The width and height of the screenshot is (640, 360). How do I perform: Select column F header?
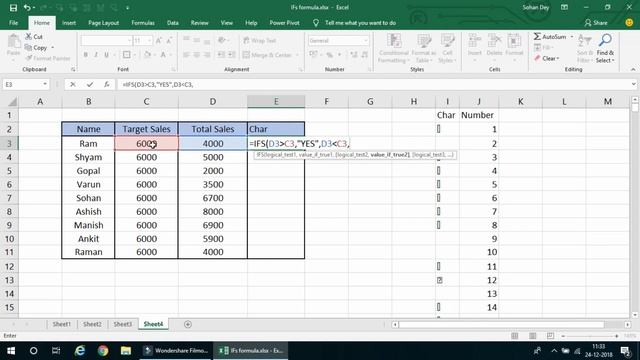[x=327, y=102]
